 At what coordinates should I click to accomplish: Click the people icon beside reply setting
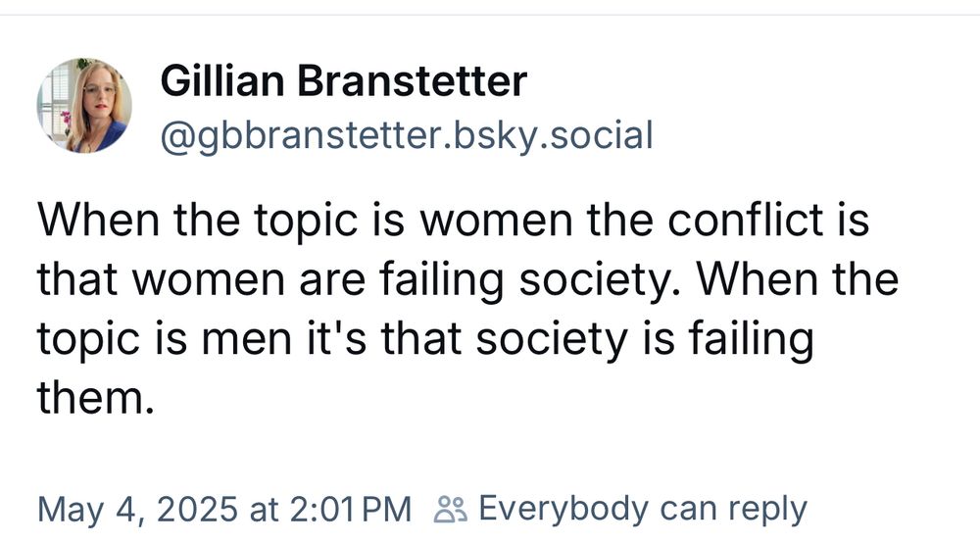pyautogui.click(x=450, y=509)
